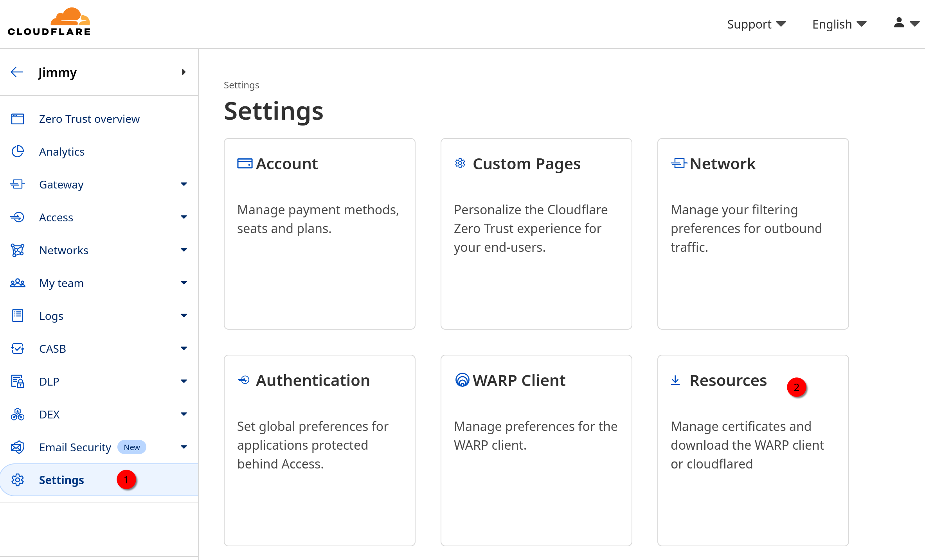925x560 pixels.
Task: Go to Analytics in sidebar
Action: 62,152
